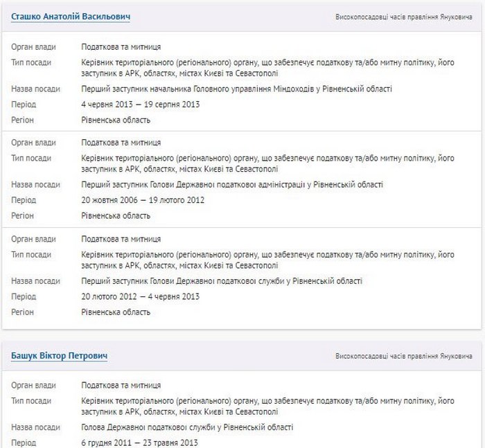Open Сташко Анатолій Васильович profile link
485x448 pixels.
[71, 17]
